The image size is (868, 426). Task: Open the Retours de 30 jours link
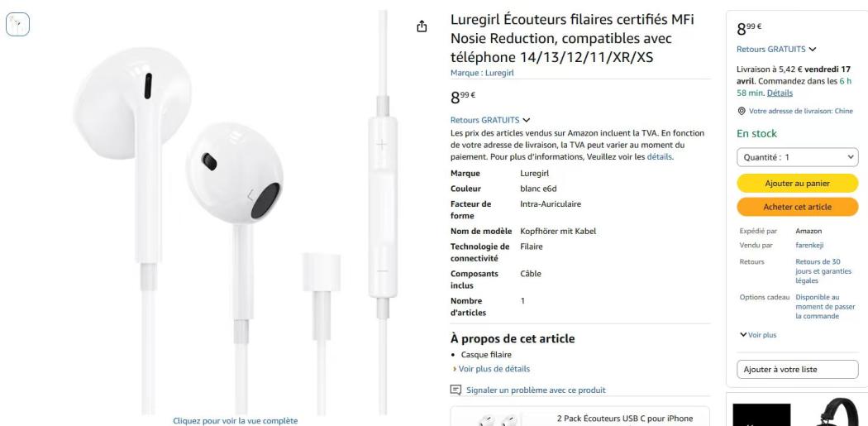pos(818,271)
